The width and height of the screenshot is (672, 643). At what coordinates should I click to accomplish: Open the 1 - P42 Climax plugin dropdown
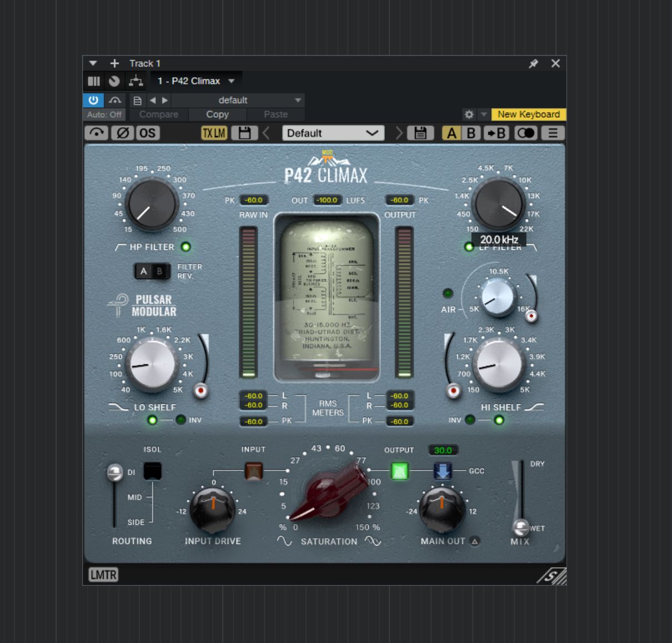196,81
